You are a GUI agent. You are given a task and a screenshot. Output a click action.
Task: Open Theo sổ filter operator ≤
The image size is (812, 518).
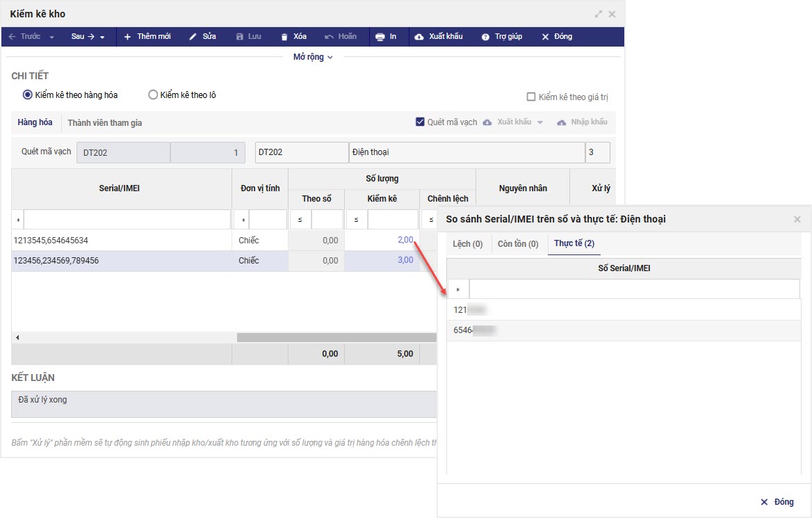[300, 220]
